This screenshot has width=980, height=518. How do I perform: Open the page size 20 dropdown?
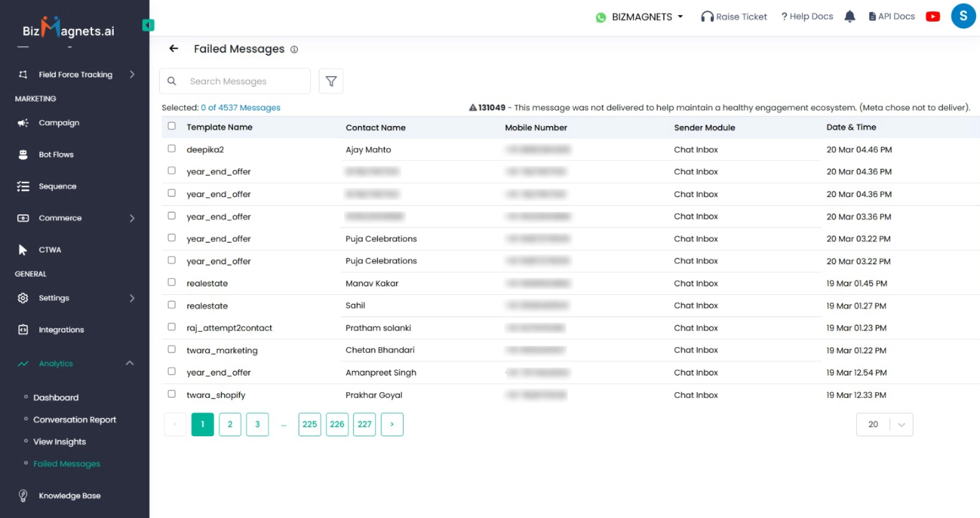(x=885, y=424)
